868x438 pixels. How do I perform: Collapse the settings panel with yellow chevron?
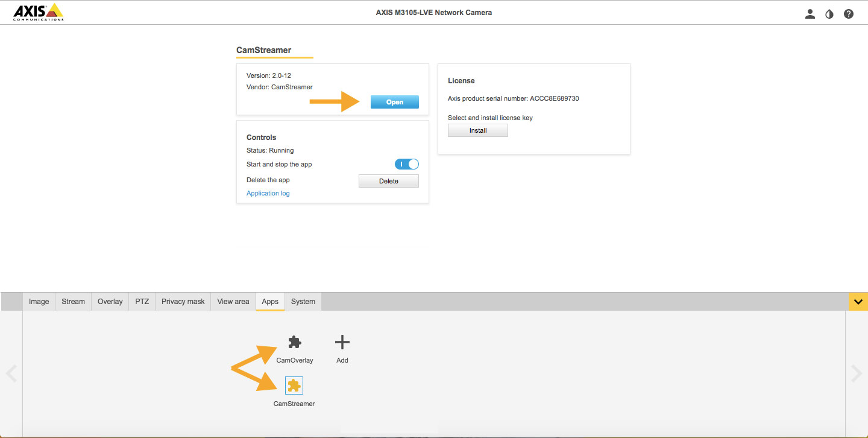(858, 302)
